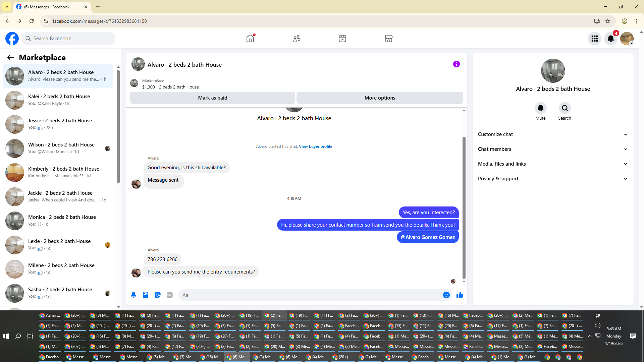Open the notifications bell
644x362 pixels.
pyautogui.click(x=610, y=39)
